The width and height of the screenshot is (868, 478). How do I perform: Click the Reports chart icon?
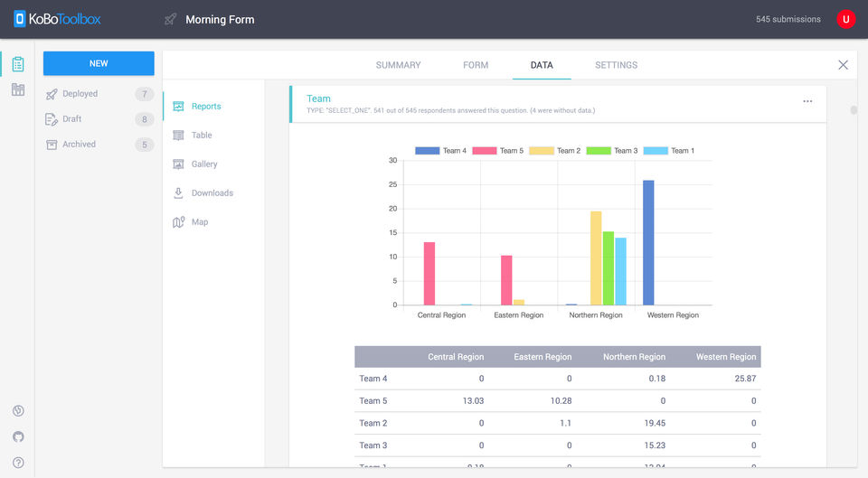[x=178, y=107]
